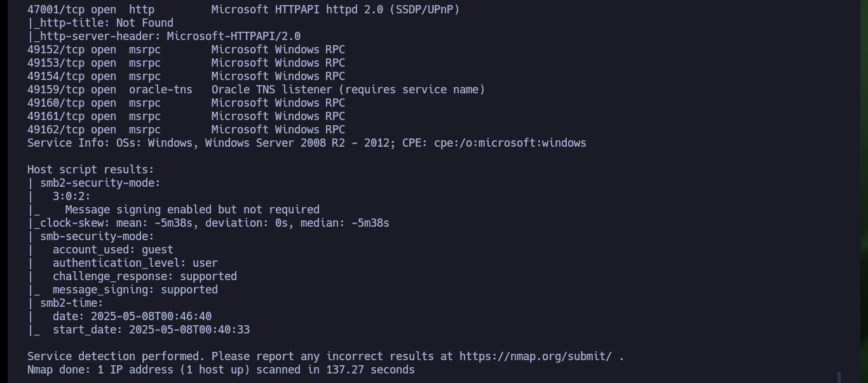This screenshot has width=868, height=383.
Task: Click the http-title Not Found line
Action: (100, 23)
